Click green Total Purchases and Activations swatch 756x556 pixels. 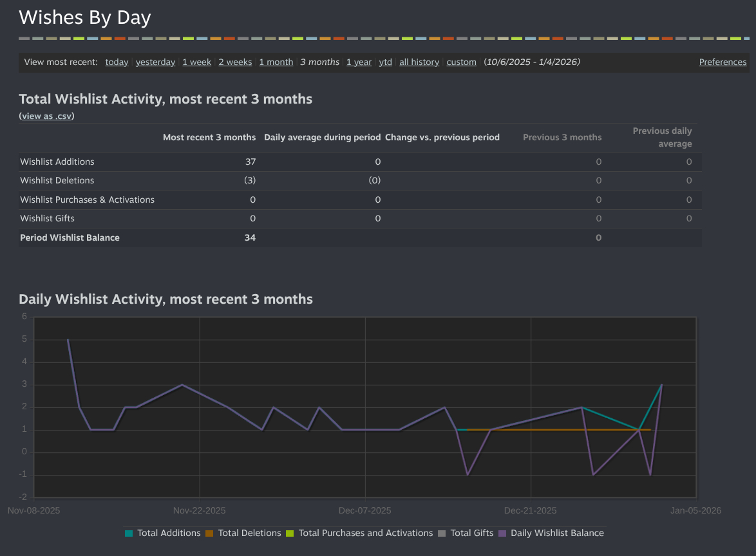tap(290, 533)
